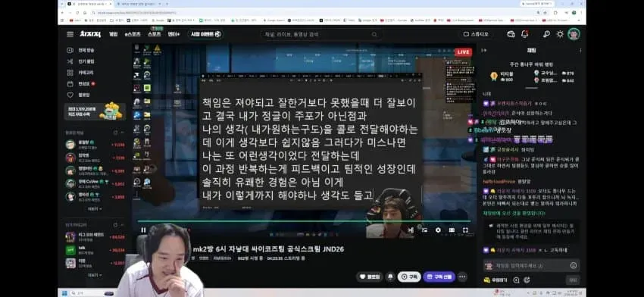Viewport: 644px width, 297px height.
Task: Collapse the chat panel arrow icon
Action: (484, 51)
